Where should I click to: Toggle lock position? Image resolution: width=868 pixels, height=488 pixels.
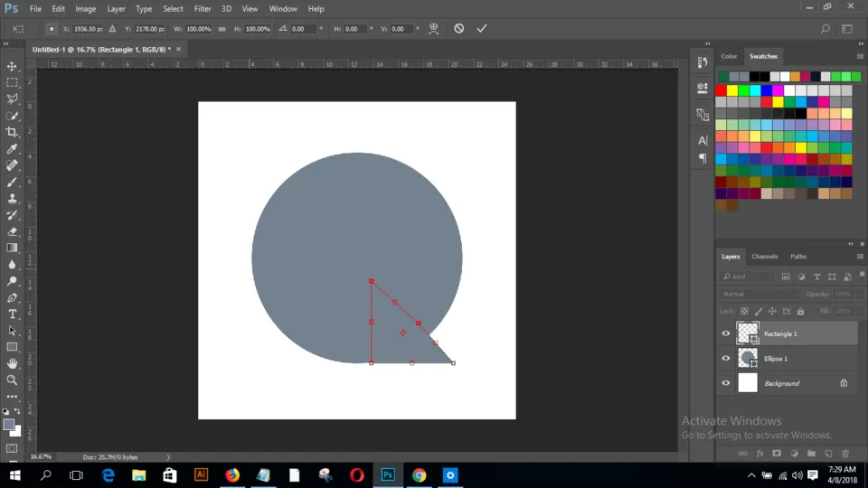[772, 312]
